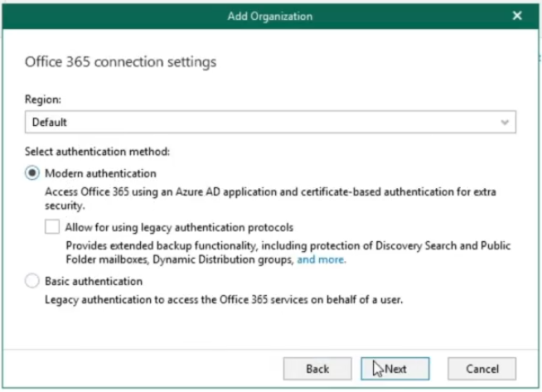Viewport: 542px width, 392px height.
Task: Click the 'Region:' label
Action: click(x=43, y=99)
